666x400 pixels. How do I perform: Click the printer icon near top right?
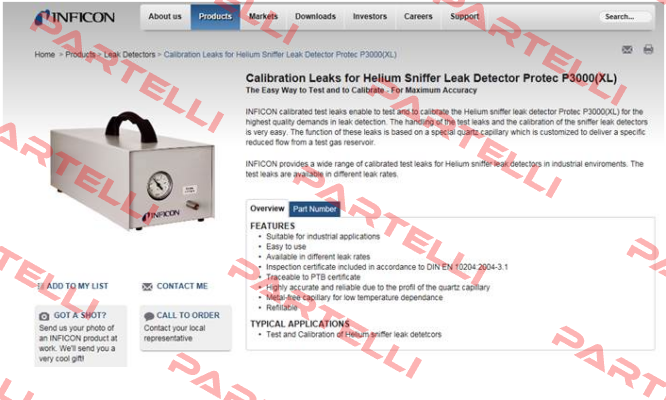pyautogui.click(x=648, y=49)
